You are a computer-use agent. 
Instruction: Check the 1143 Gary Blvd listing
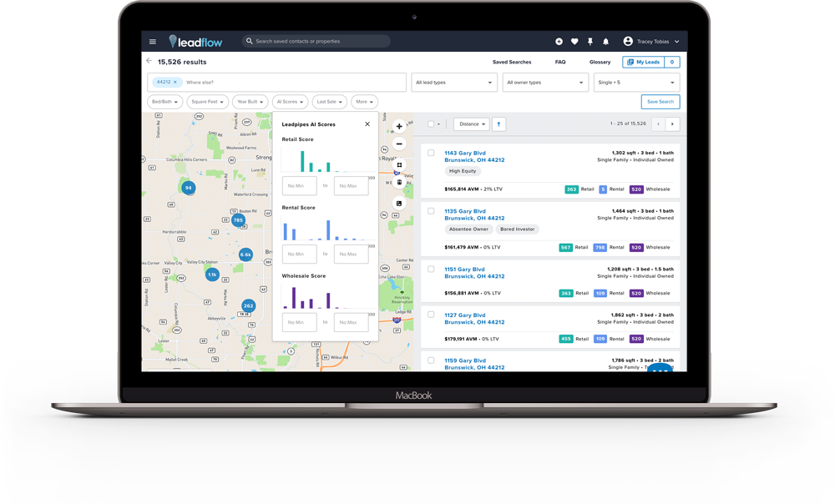point(431,153)
